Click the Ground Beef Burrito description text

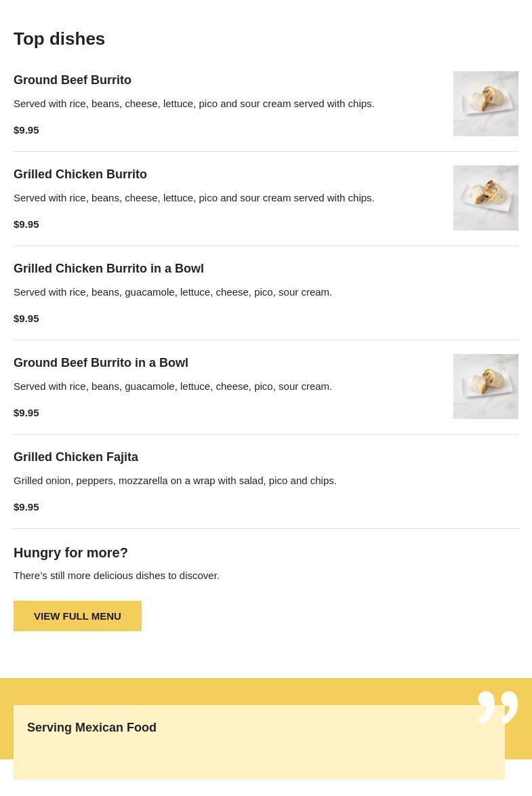point(194,103)
